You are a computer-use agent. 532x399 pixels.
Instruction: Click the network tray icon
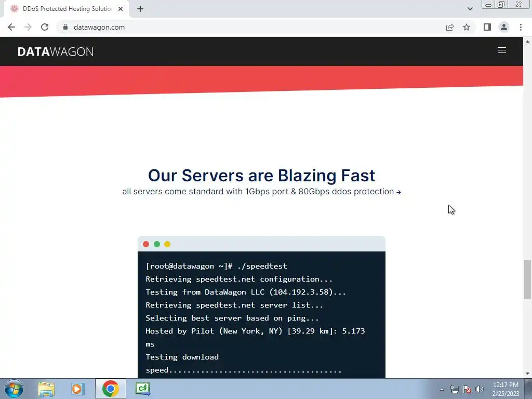point(454,389)
